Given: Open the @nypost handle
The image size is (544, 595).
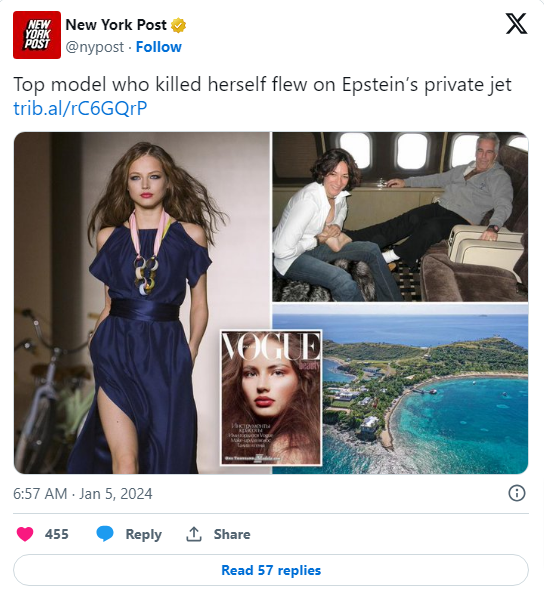Looking at the screenshot, I should point(94,47).
